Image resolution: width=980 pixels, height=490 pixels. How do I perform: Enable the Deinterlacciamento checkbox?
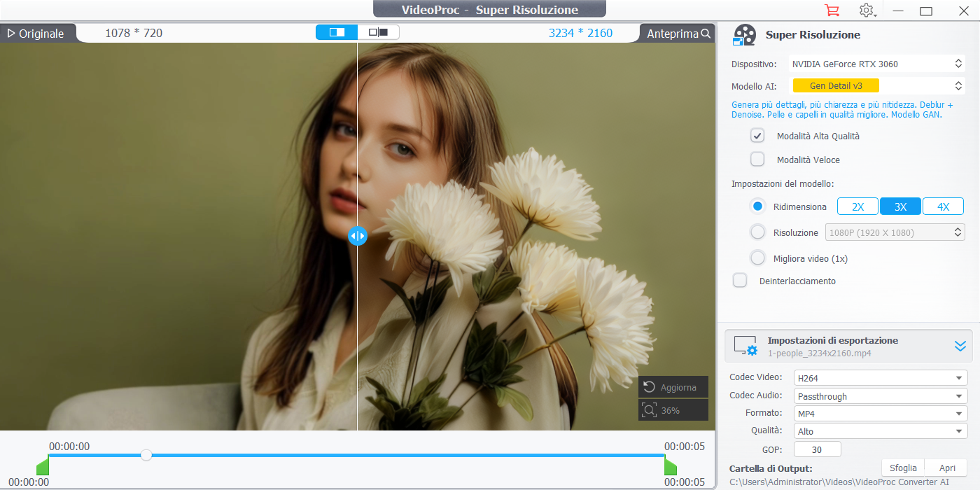click(740, 281)
